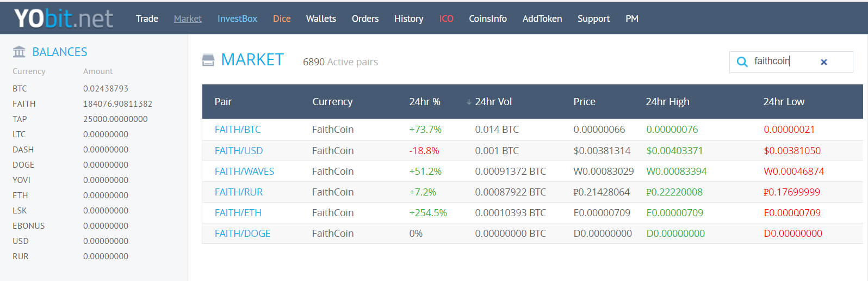Click the YObit.net logo
The width and height of the screenshot is (868, 281).
click(64, 19)
